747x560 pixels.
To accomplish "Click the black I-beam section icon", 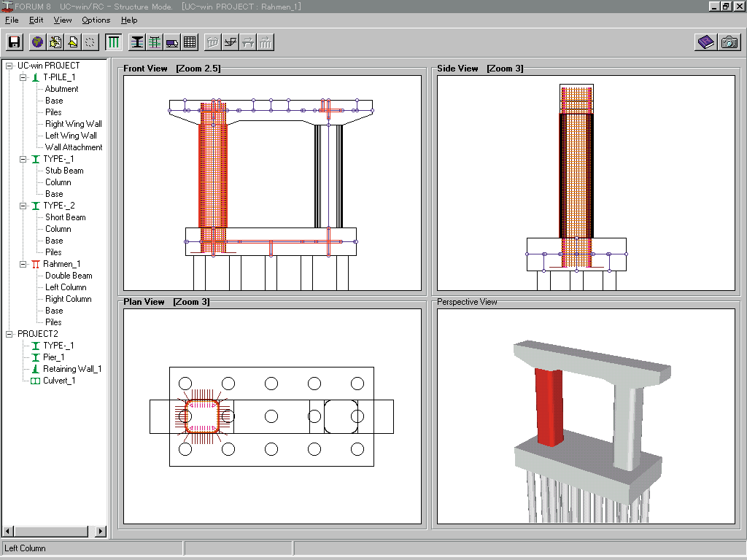I will [x=137, y=42].
